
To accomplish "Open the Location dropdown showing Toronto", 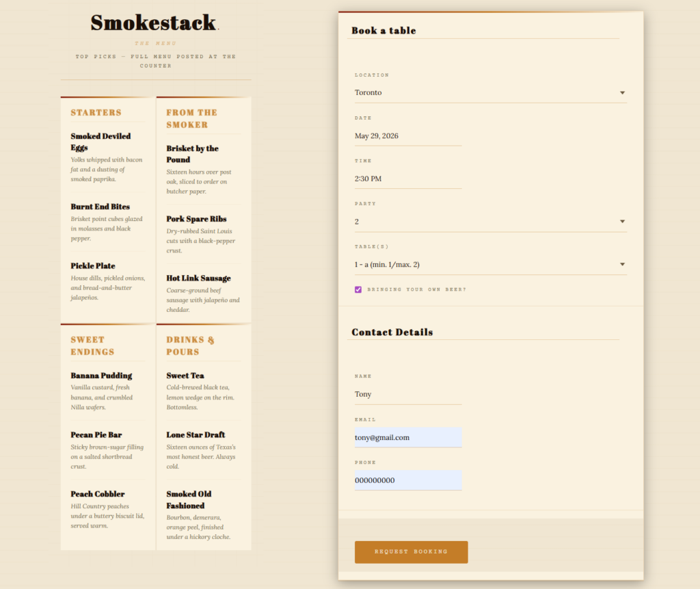I will pos(491,92).
